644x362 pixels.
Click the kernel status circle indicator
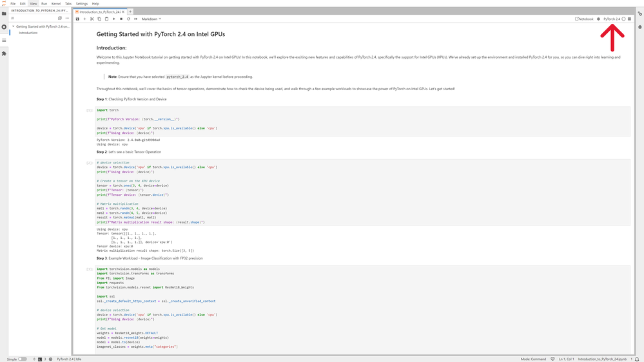623,19
